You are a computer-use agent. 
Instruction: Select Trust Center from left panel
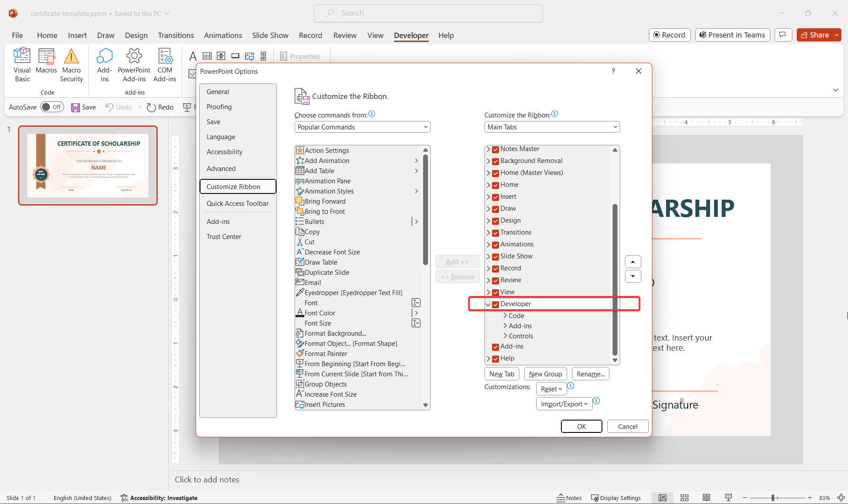click(223, 236)
